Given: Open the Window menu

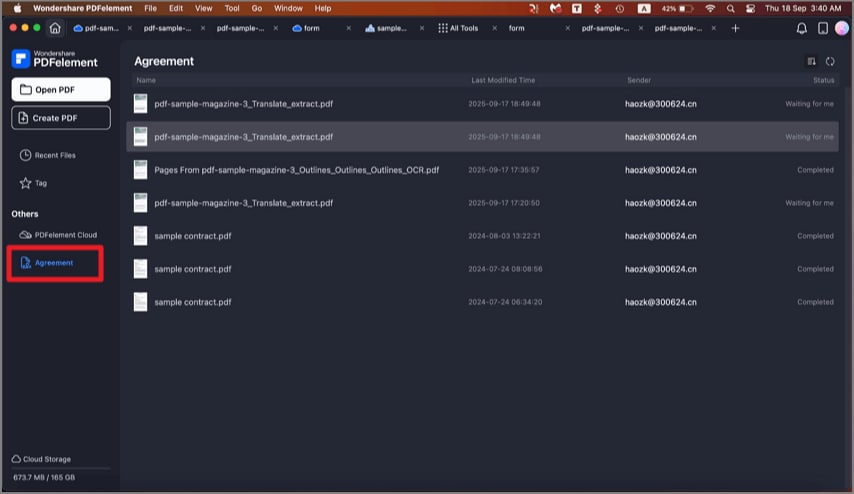Looking at the screenshot, I should [x=288, y=8].
